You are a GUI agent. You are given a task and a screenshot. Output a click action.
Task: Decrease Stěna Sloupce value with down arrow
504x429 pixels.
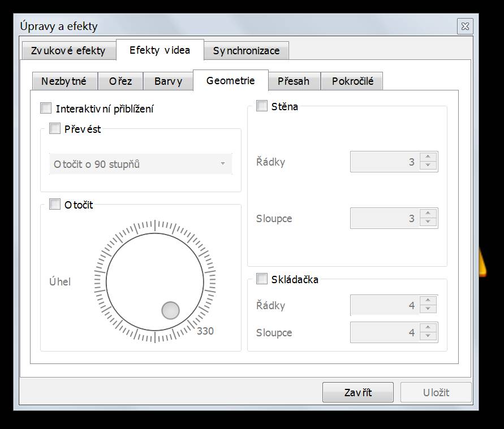coord(428,222)
